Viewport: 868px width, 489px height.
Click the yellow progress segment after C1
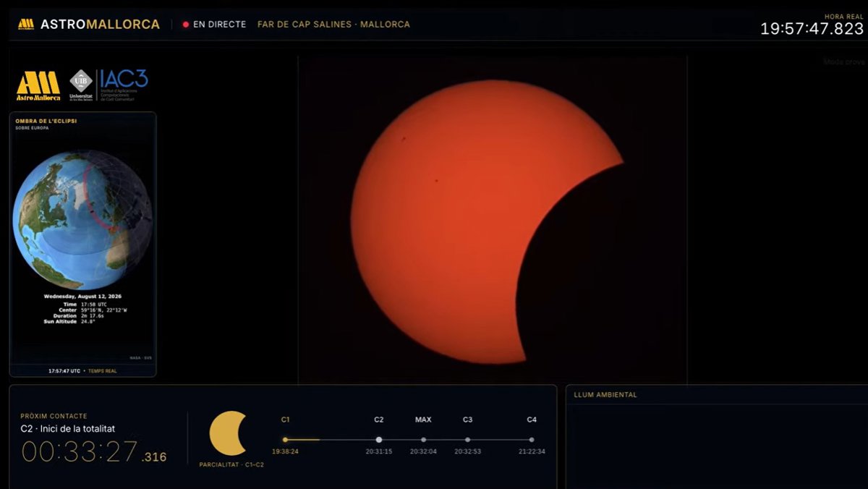304,439
